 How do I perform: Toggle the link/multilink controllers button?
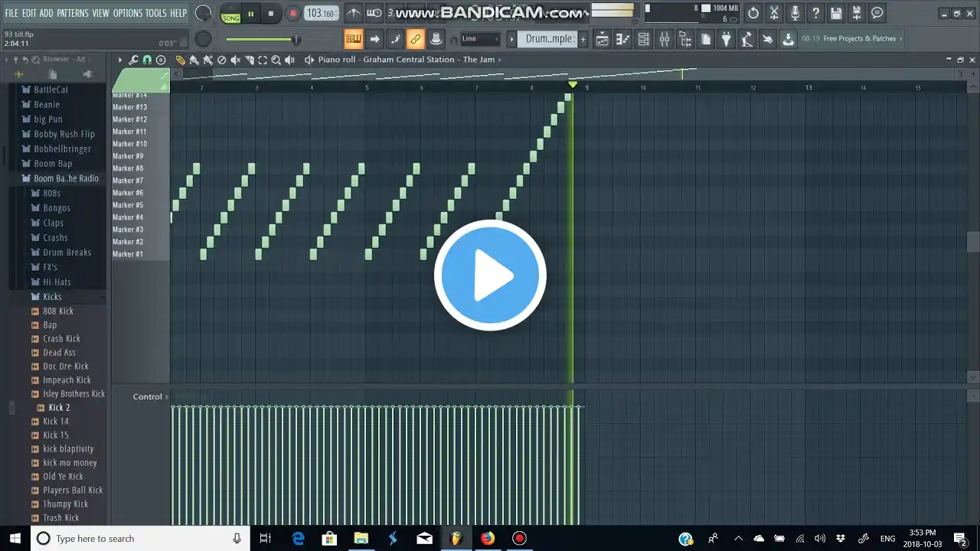coord(416,39)
